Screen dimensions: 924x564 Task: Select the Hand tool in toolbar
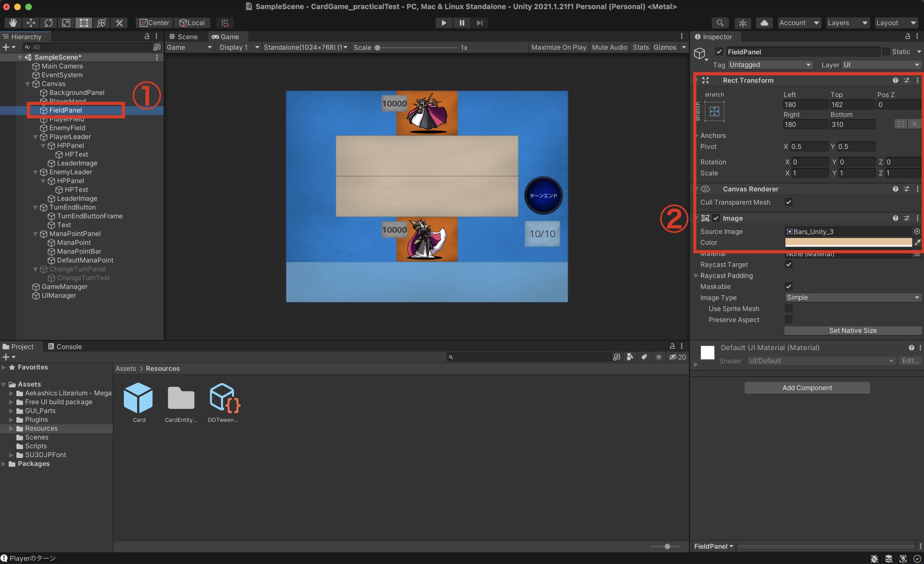click(13, 23)
